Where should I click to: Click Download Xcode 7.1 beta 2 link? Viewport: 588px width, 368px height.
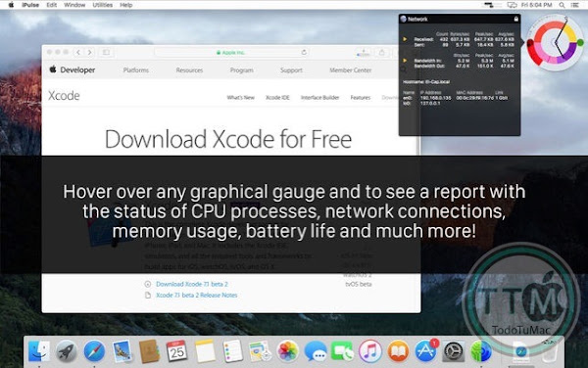(x=192, y=284)
